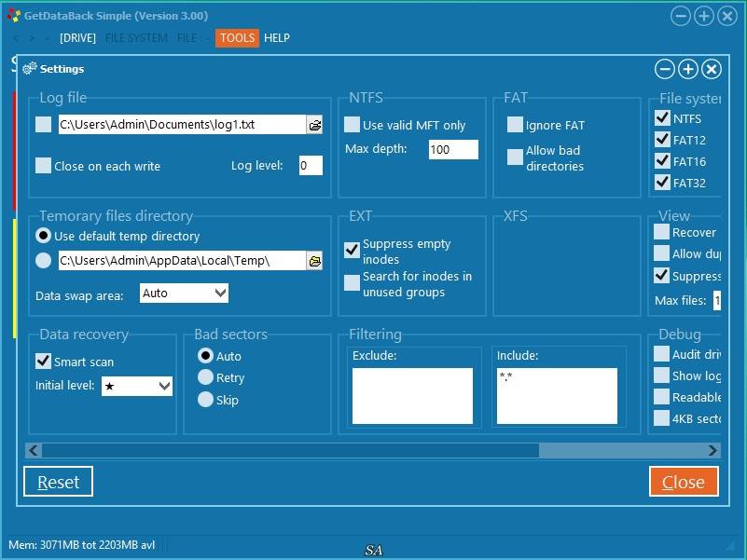Screen dimensions: 747x560
Task: Select Use default temp directory
Action: point(43,236)
